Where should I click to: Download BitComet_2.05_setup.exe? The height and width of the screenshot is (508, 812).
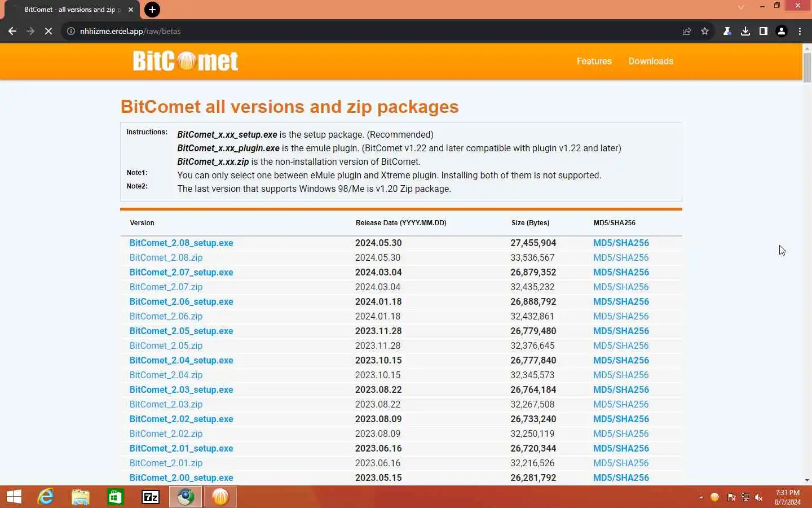point(181,331)
